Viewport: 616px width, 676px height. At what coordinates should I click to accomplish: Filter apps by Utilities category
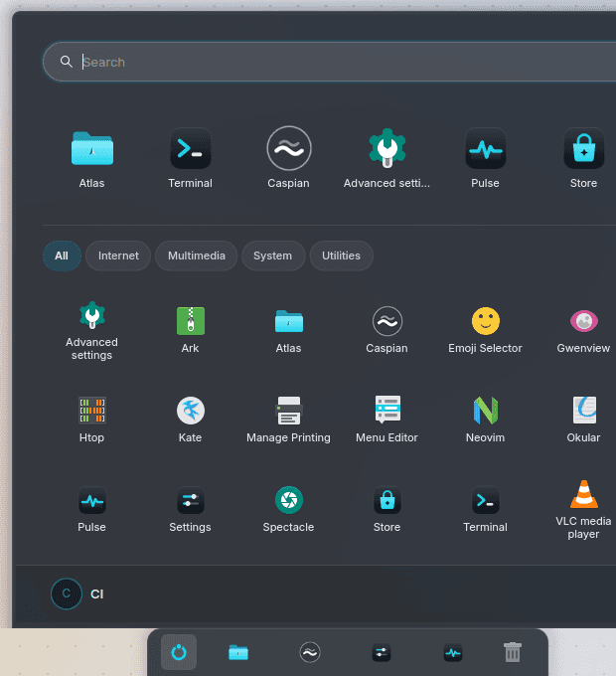point(341,255)
